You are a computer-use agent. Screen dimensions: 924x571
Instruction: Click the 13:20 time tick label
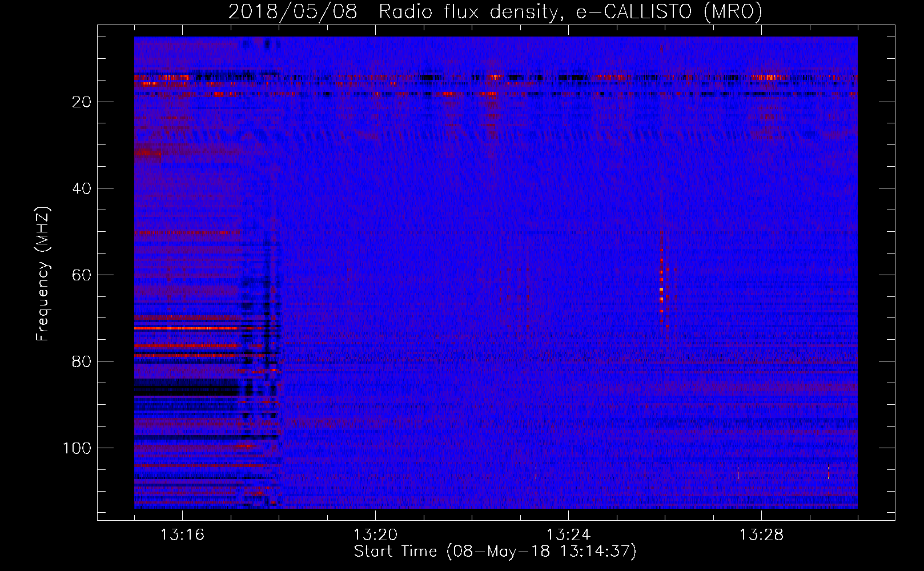tap(375, 535)
